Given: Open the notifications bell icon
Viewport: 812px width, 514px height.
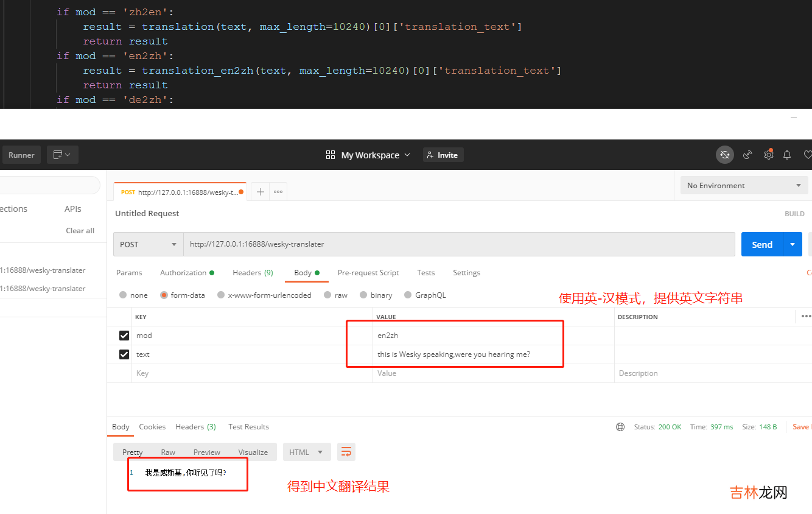Looking at the screenshot, I should pos(787,155).
